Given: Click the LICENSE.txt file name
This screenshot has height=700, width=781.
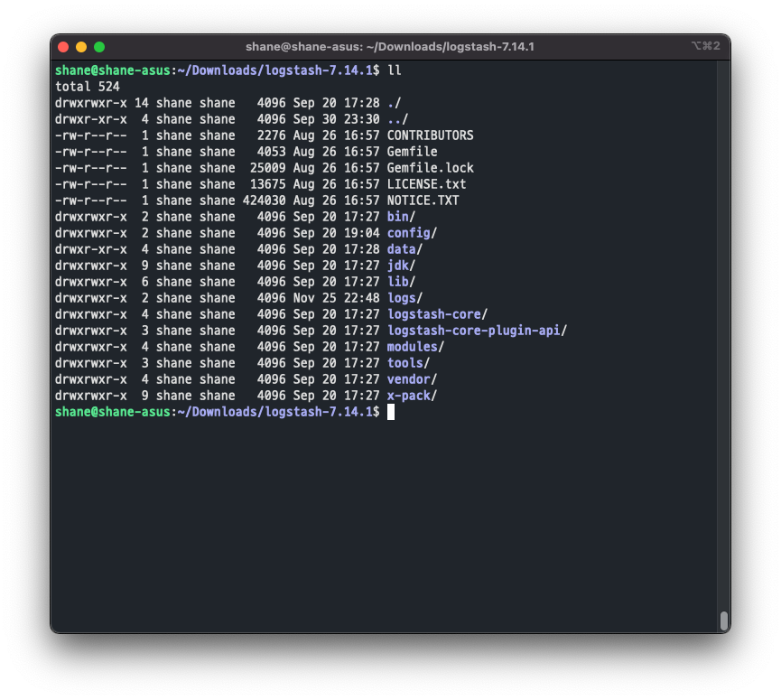Looking at the screenshot, I should coord(427,184).
